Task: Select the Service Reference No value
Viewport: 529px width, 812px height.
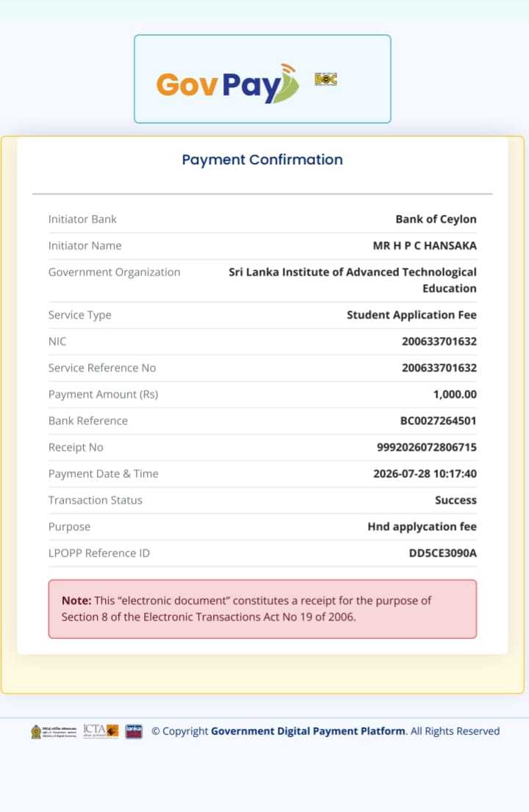Action: tap(439, 368)
